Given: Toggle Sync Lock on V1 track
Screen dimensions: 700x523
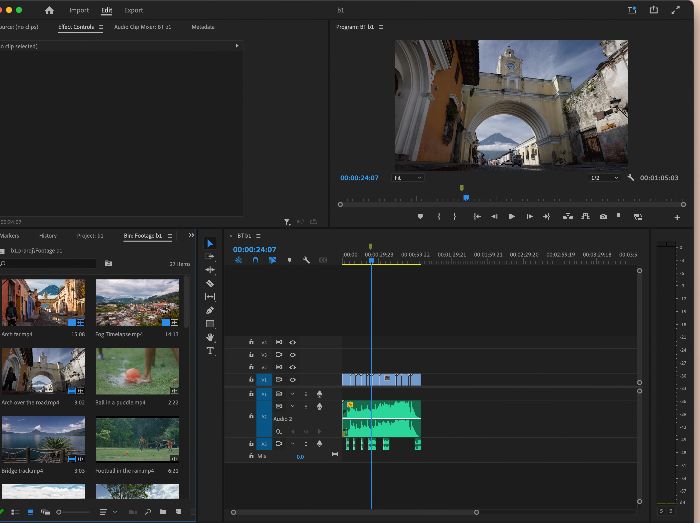Looking at the screenshot, I should click(279, 380).
